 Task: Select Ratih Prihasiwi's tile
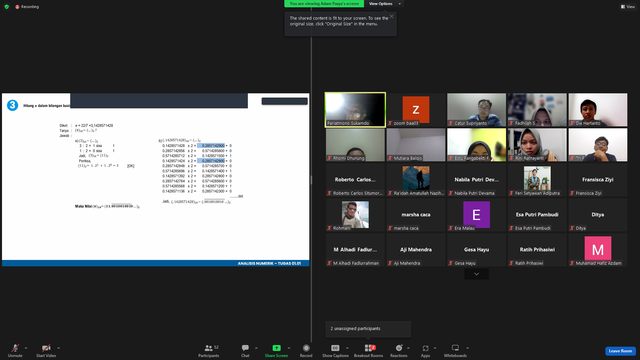pyautogui.click(x=537, y=250)
